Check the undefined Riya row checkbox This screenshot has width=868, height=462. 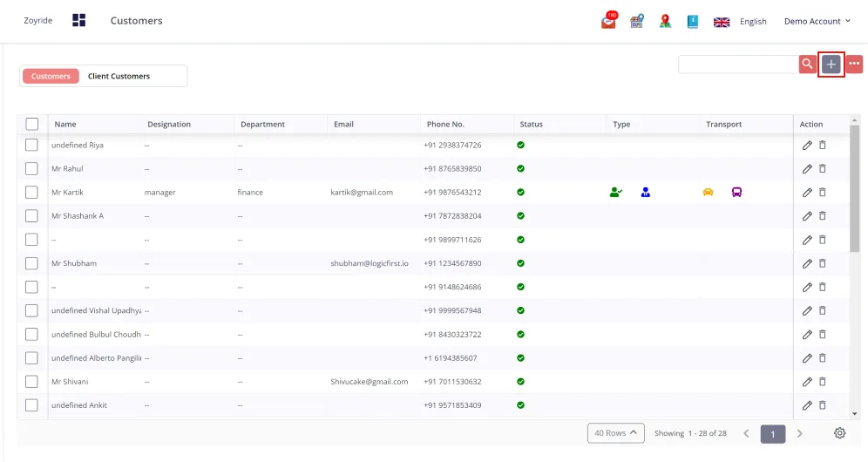point(31,145)
